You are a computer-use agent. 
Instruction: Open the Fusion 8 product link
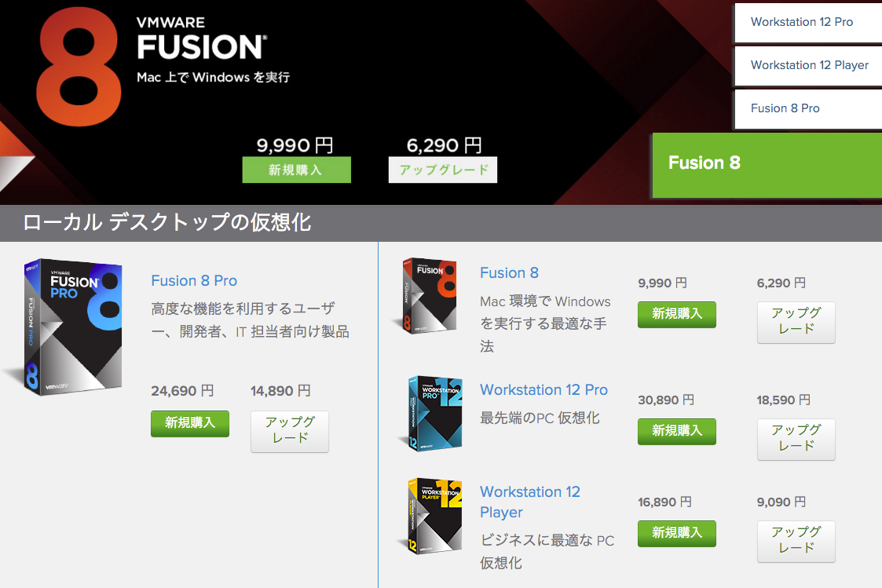[x=509, y=272]
